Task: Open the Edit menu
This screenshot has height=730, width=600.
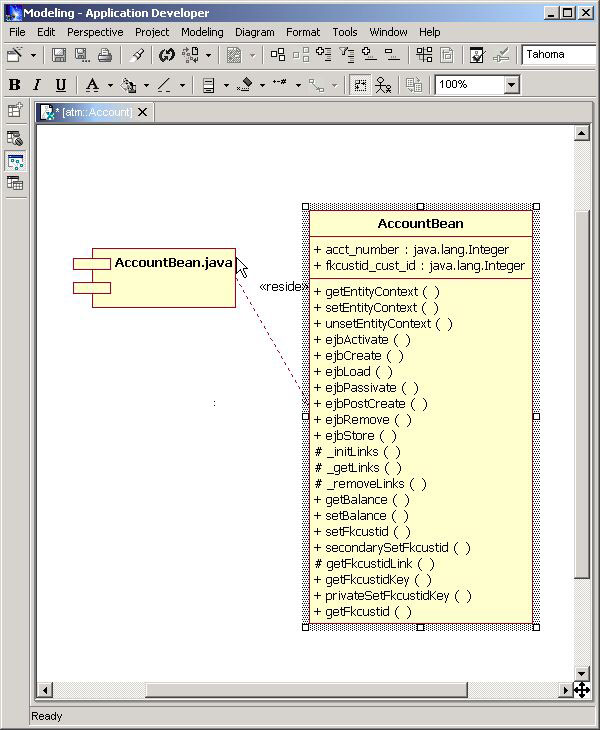Action: [46, 32]
